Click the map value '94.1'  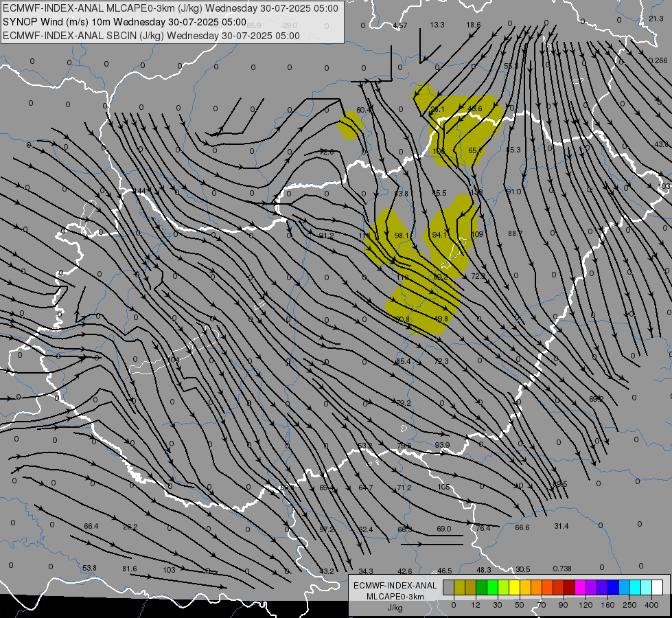coord(440,235)
